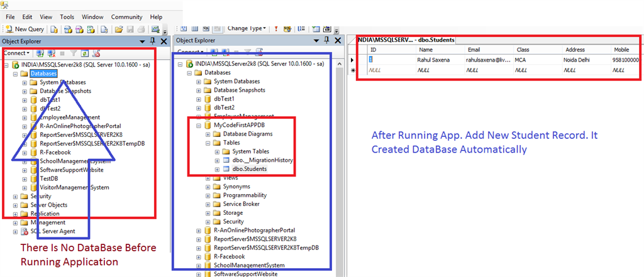The image size is (644, 277).
Task: Open a SQL Server Compact query
Action: click(x=105, y=29)
